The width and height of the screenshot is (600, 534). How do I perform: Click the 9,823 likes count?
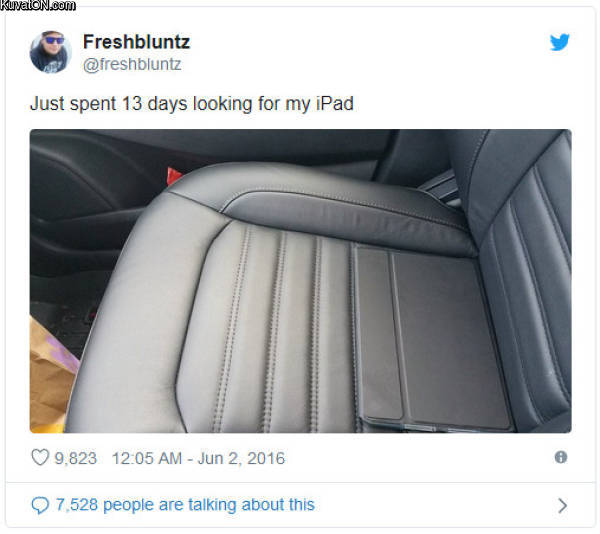75,458
